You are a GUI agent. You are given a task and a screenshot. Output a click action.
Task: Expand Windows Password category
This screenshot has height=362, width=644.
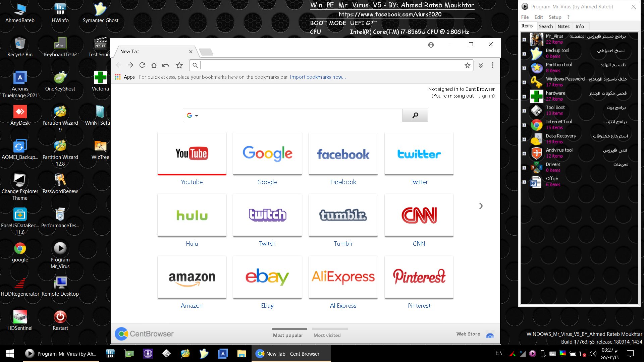(x=524, y=82)
